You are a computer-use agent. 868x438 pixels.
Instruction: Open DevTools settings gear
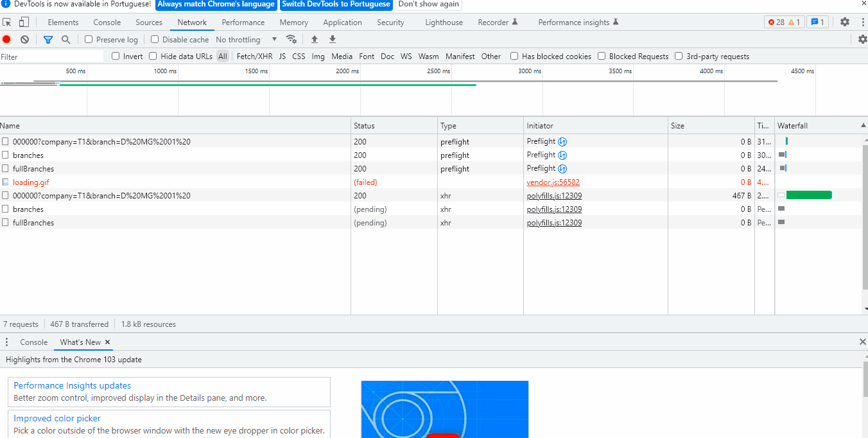[845, 22]
